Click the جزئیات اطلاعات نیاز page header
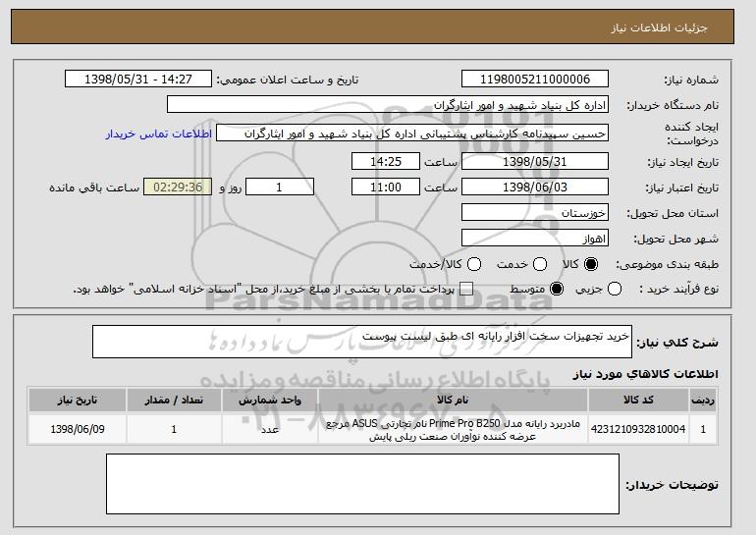Image resolution: width=756 pixels, height=535 pixels. [659, 27]
